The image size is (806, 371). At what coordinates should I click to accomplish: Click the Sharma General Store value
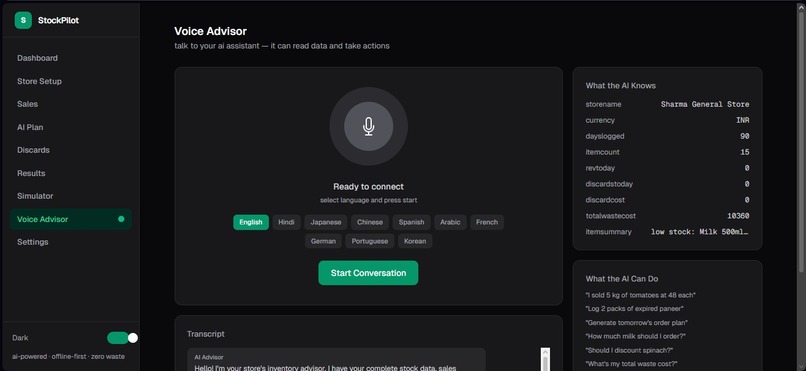[705, 104]
